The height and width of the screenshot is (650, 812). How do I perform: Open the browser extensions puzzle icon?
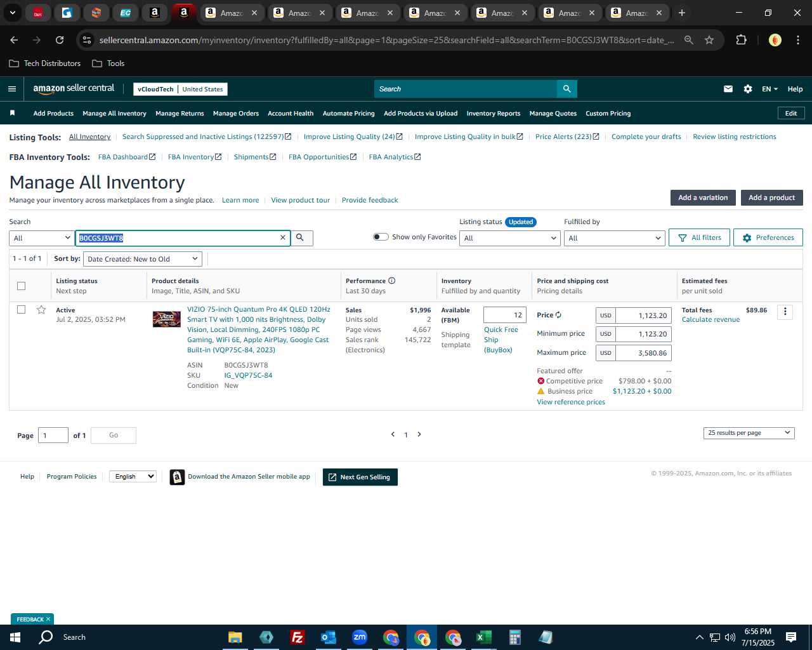pos(741,40)
